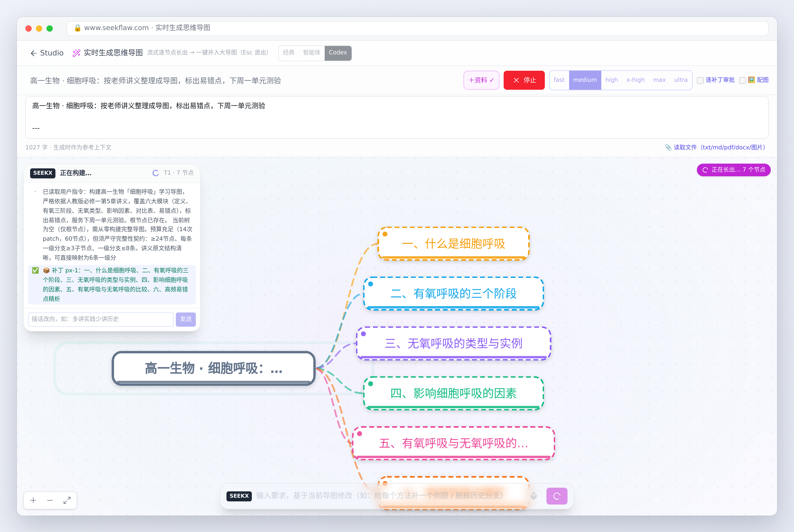The height and width of the screenshot is (532, 794).
Task: Select node 四、影响细胞呼吸的因素
Action: point(454,393)
